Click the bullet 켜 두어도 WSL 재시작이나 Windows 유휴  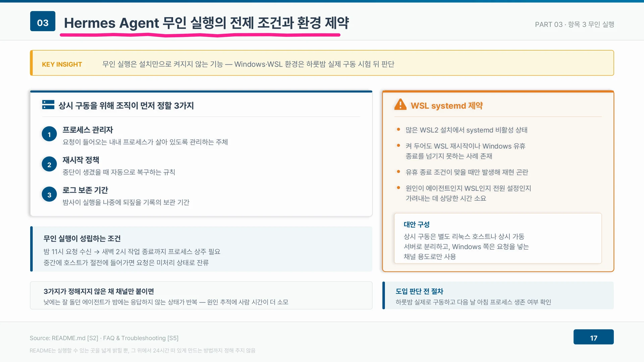(466, 151)
